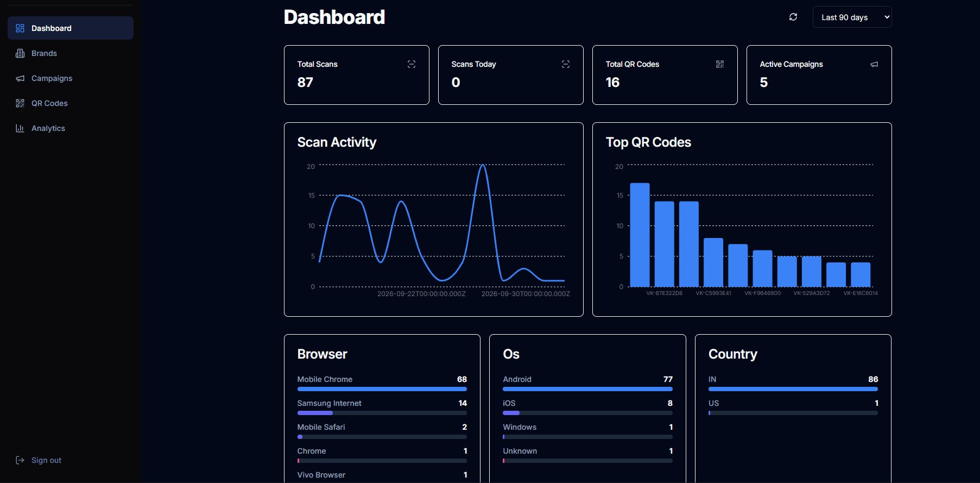Click the VK-C5993E41 axis label
The width and height of the screenshot is (980, 483).
pos(713,293)
